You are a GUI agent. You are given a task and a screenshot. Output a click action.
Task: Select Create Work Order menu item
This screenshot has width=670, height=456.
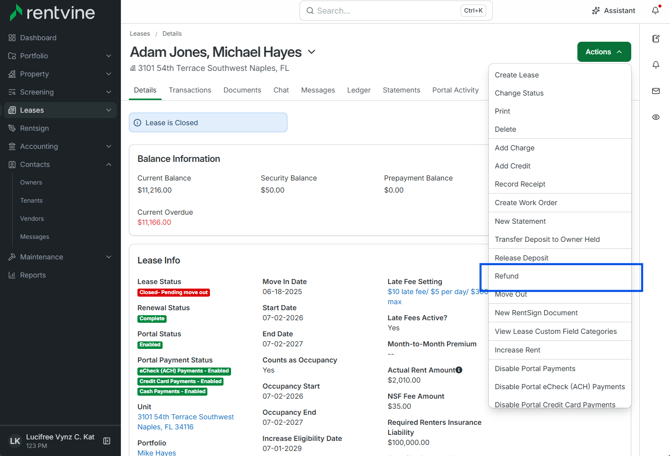(560, 203)
